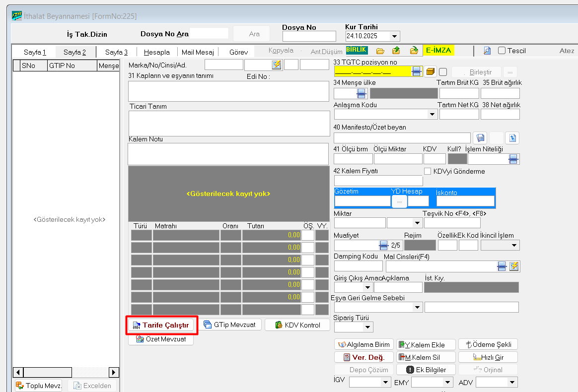578x392 pixels.
Task: Click the yellow E-İMZA button
Action: pos(438,51)
